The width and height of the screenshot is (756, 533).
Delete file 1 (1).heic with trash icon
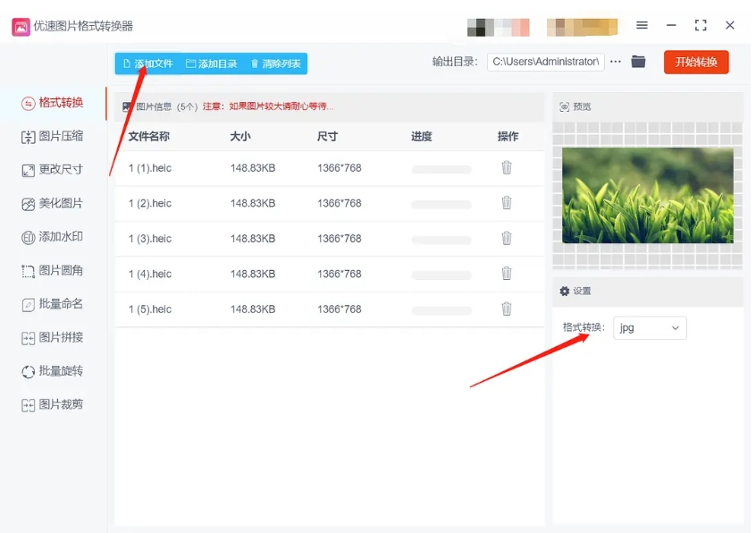coord(507,167)
